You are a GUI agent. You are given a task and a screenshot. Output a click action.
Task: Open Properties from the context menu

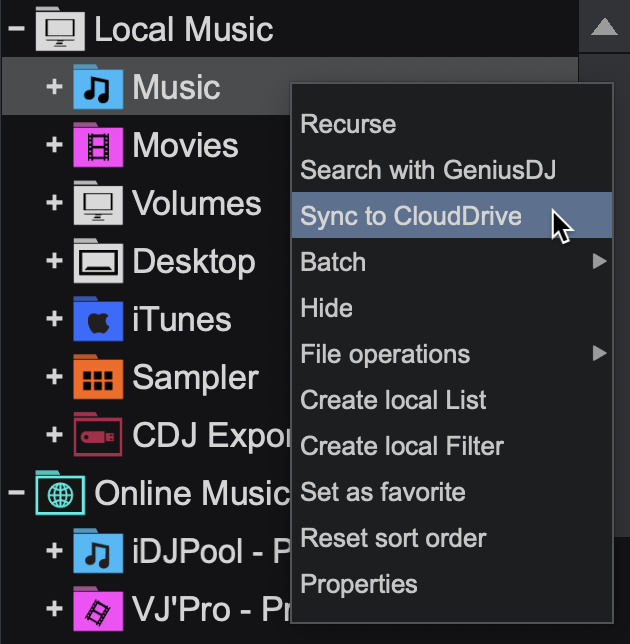(359, 584)
